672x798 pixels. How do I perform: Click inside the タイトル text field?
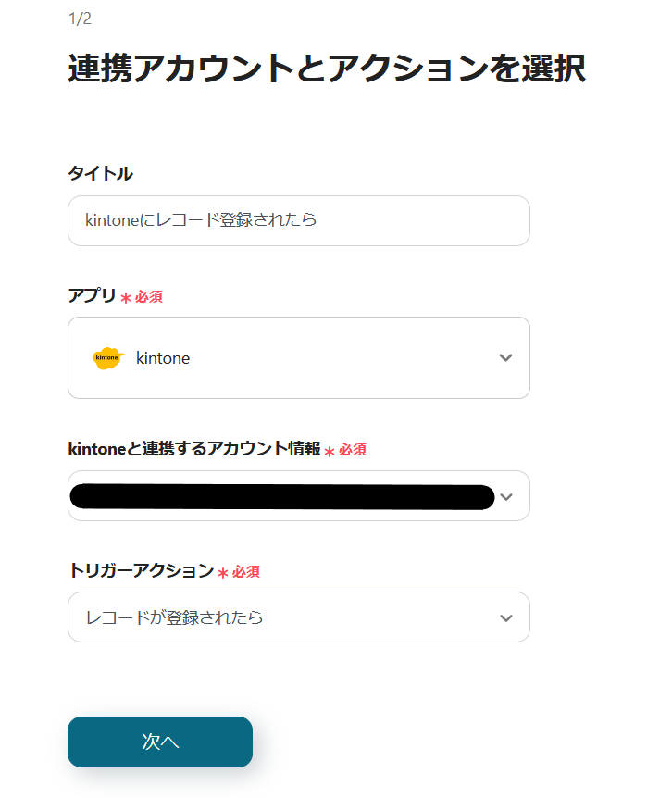296,220
